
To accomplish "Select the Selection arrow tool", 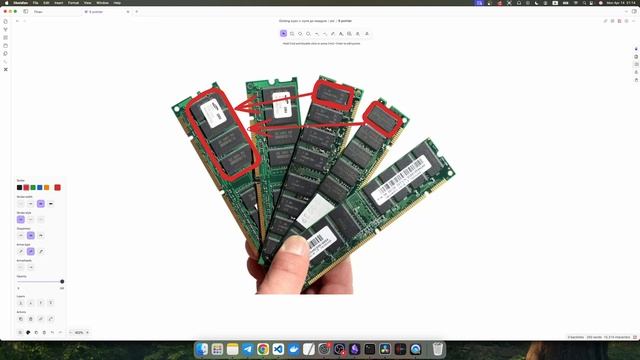I will tap(283, 33).
